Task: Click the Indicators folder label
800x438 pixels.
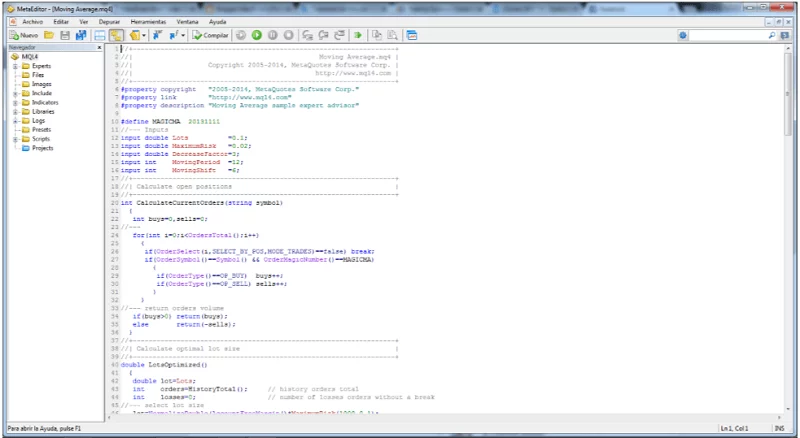Action: click(x=45, y=103)
